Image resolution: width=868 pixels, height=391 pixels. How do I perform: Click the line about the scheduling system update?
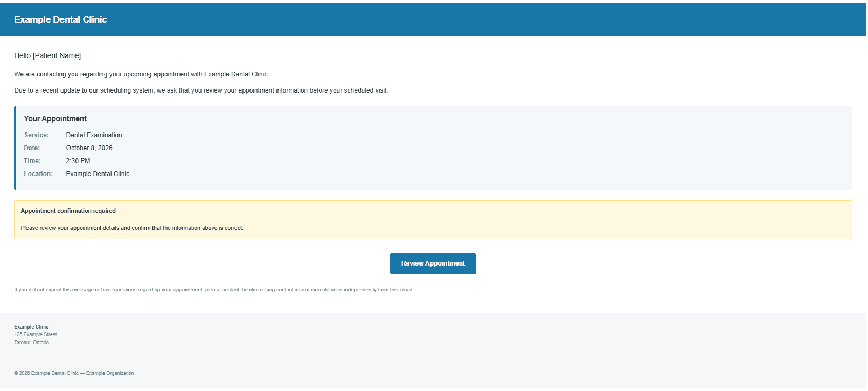click(x=201, y=90)
